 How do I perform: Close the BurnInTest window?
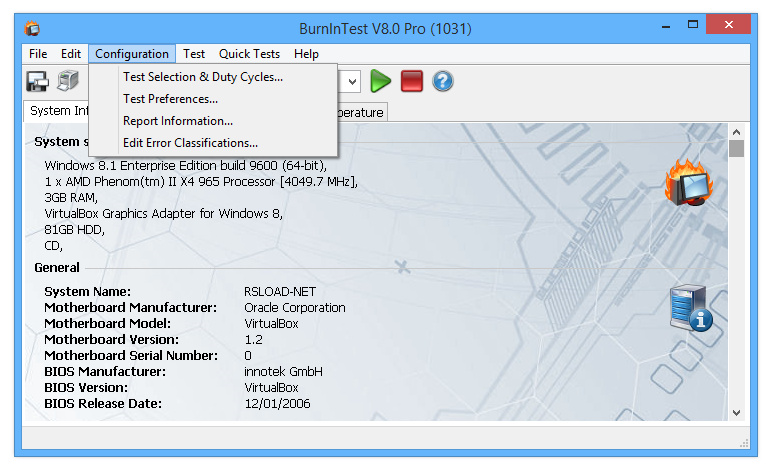[729, 24]
